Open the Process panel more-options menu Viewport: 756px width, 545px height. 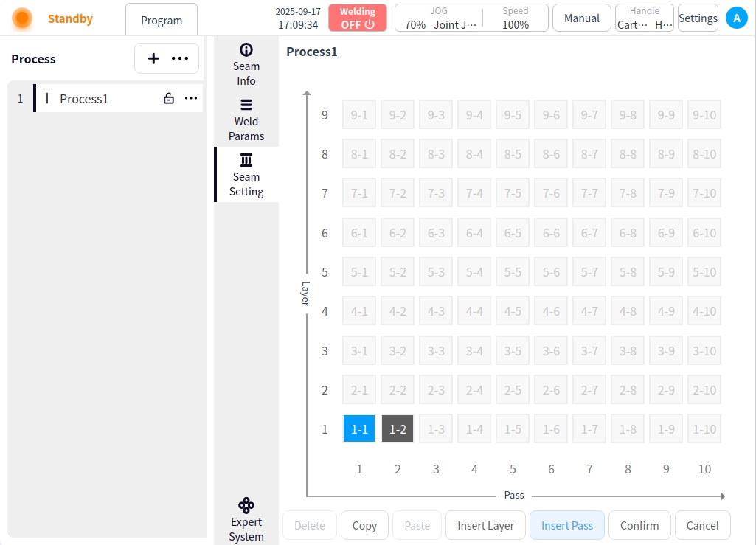point(180,58)
